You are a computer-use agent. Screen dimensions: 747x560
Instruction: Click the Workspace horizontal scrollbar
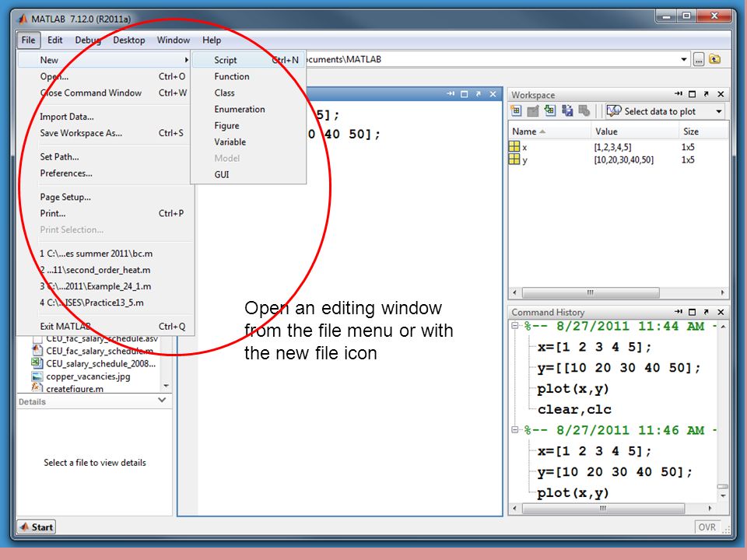(x=591, y=292)
